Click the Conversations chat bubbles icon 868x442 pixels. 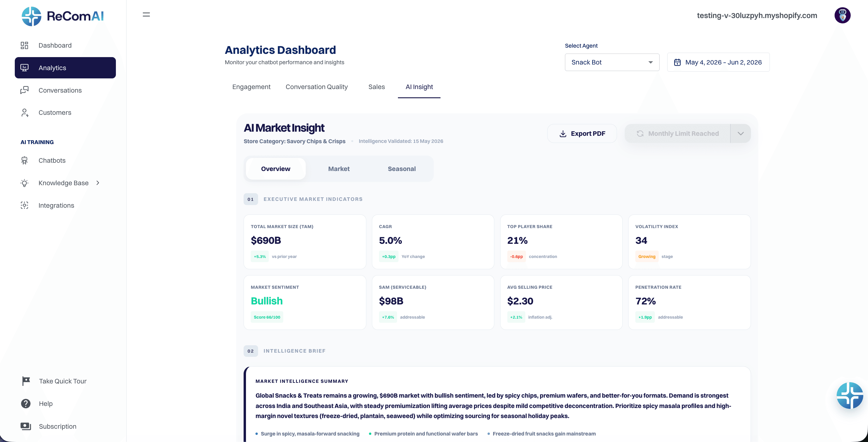[x=24, y=90]
